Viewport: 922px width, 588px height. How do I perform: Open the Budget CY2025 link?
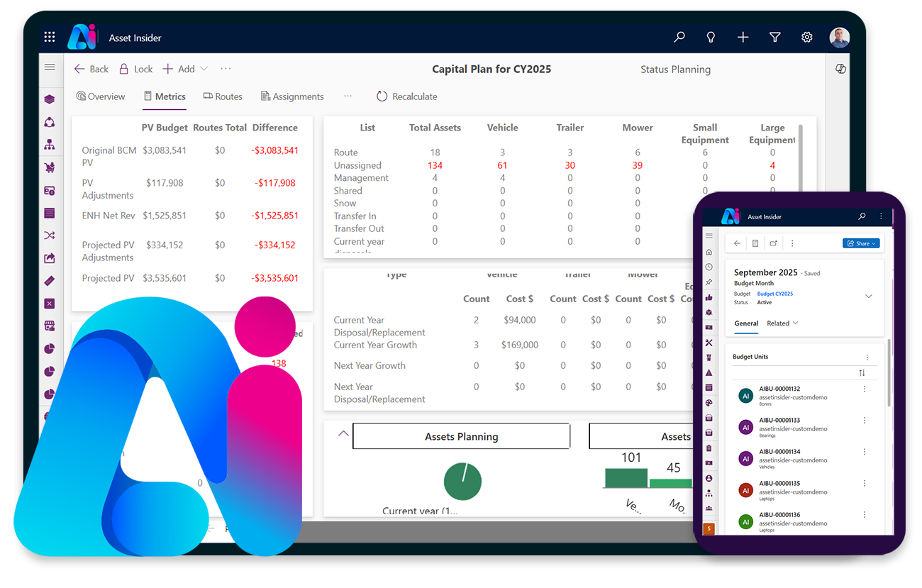[774, 294]
